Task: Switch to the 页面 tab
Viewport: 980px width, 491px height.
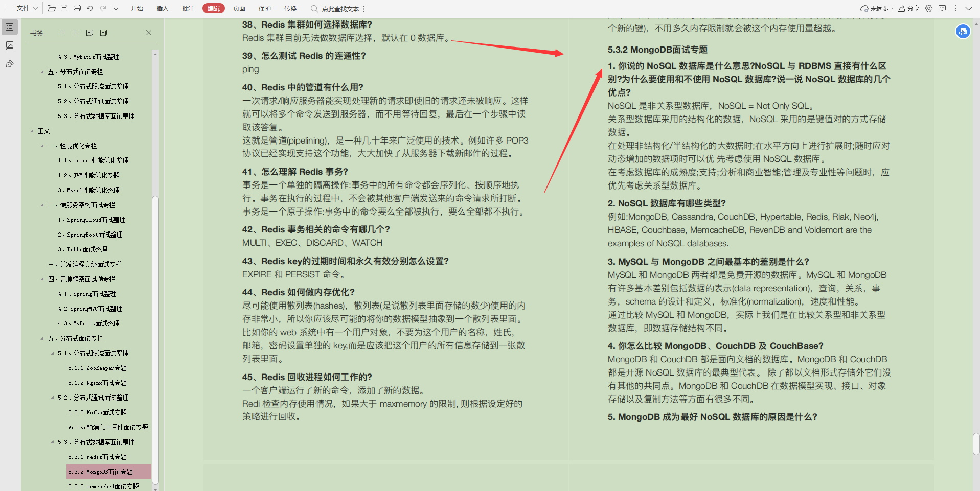Action: 239,8
